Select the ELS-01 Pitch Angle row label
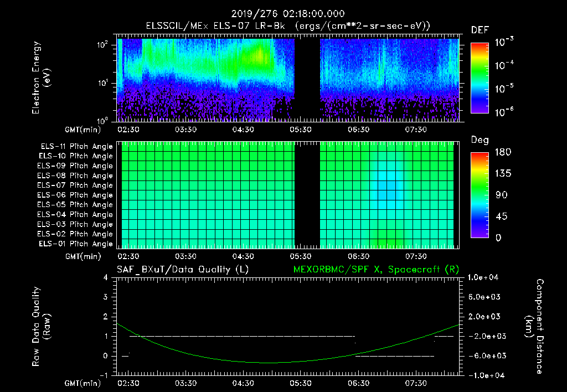567x392 pixels. 76,244
